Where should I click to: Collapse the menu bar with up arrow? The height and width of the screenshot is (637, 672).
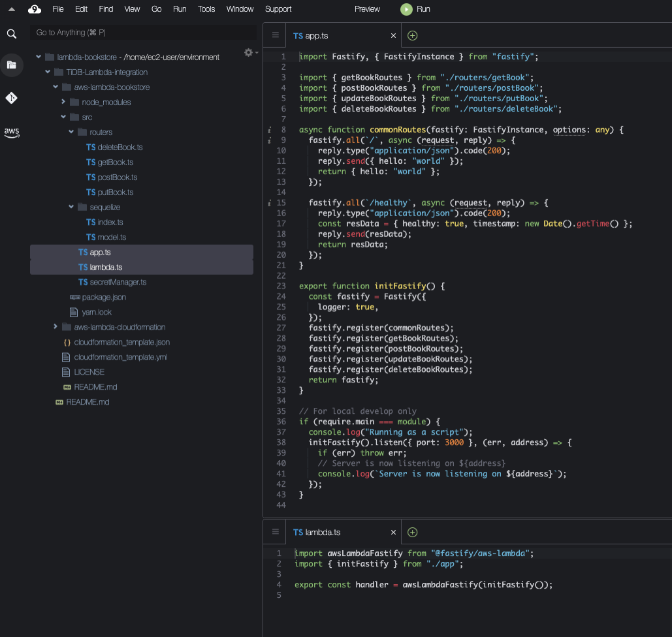[x=12, y=9]
